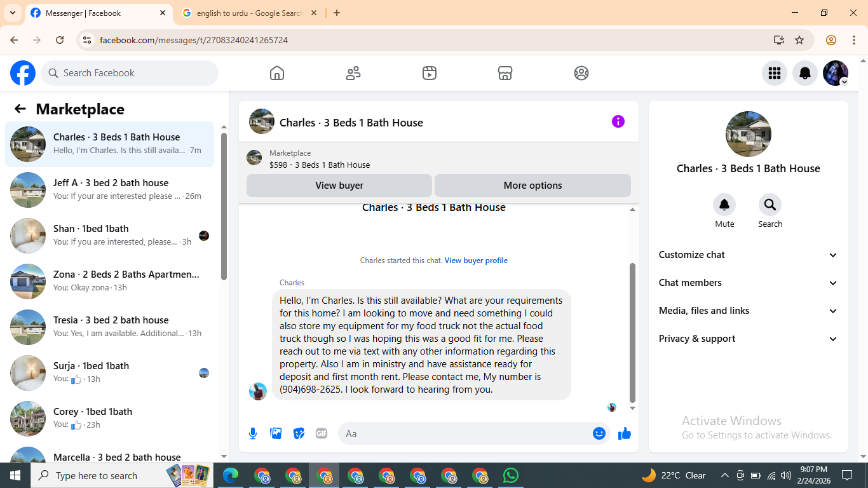Open the Windows Start menu

click(15, 475)
